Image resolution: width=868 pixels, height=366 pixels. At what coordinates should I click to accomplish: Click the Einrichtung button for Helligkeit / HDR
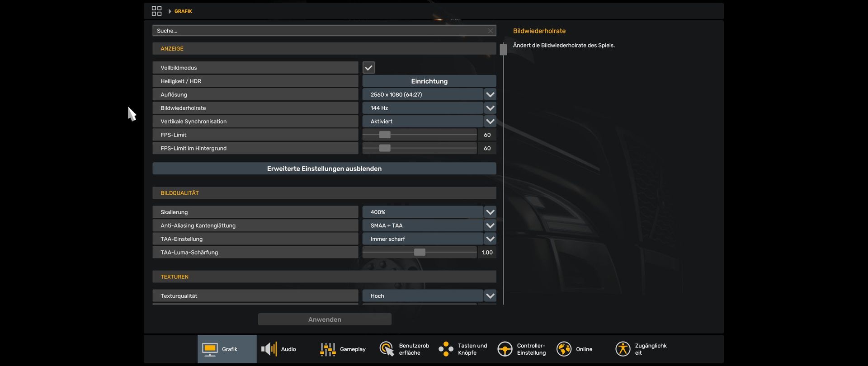[429, 81]
